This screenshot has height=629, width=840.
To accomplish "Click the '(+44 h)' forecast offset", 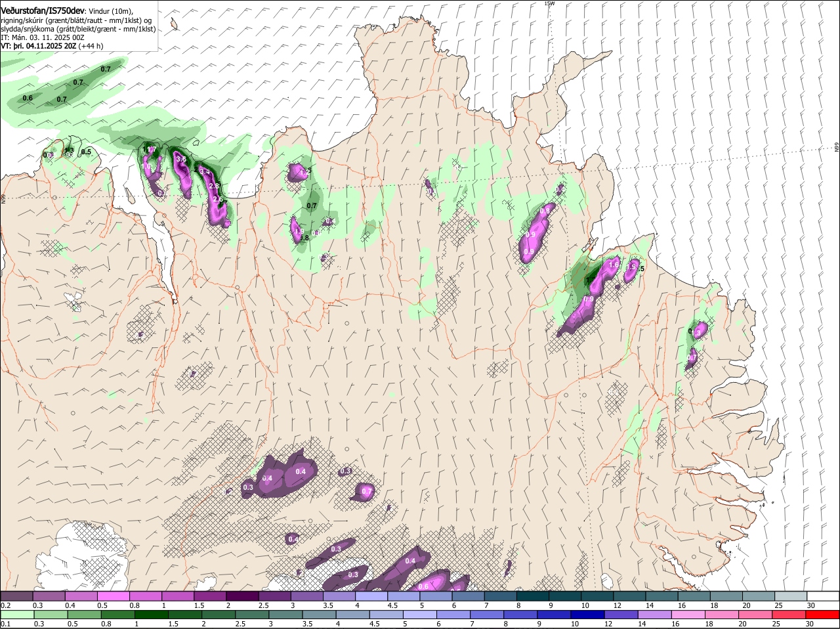I will click(x=91, y=46).
